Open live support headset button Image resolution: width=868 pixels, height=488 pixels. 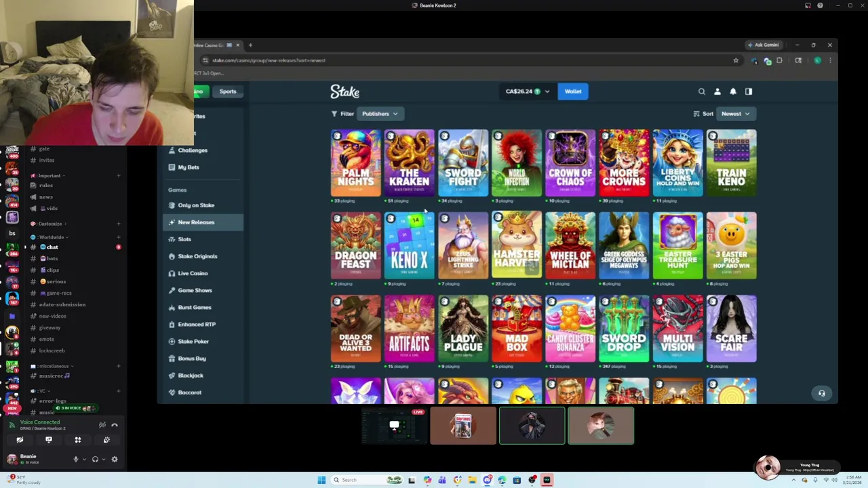pyautogui.click(x=821, y=393)
